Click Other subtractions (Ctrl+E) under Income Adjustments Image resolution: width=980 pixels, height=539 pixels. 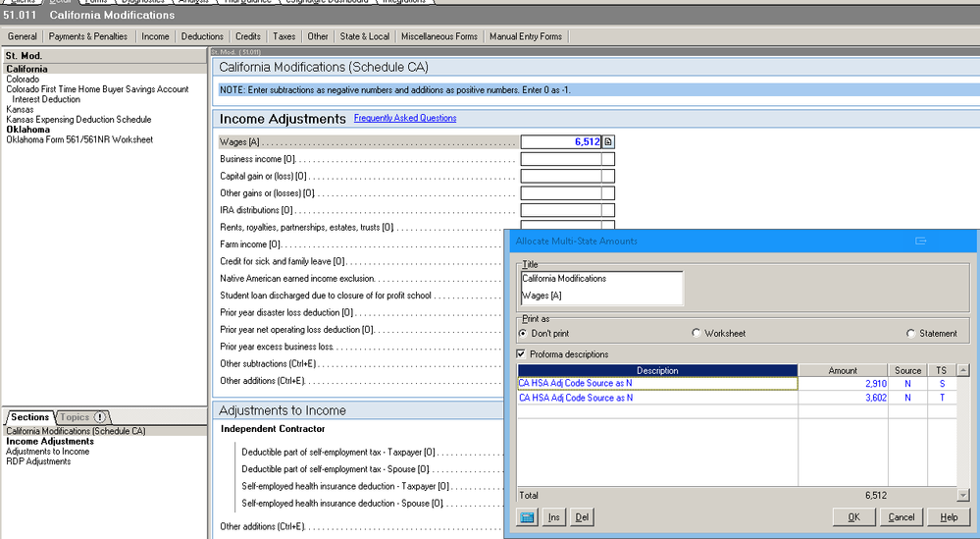(268, 364)
